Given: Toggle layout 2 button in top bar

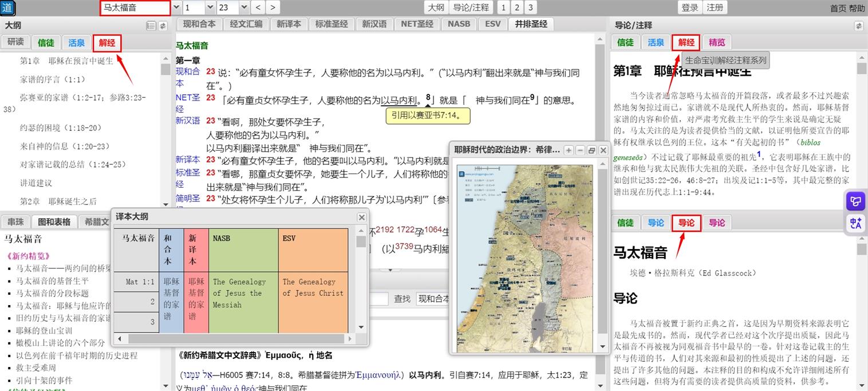Looking at the screenshot, I should coord(516,7).
